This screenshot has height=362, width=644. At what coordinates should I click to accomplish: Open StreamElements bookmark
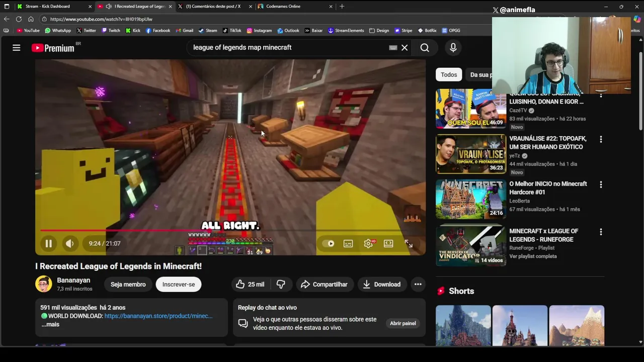[x=346, y=31]
